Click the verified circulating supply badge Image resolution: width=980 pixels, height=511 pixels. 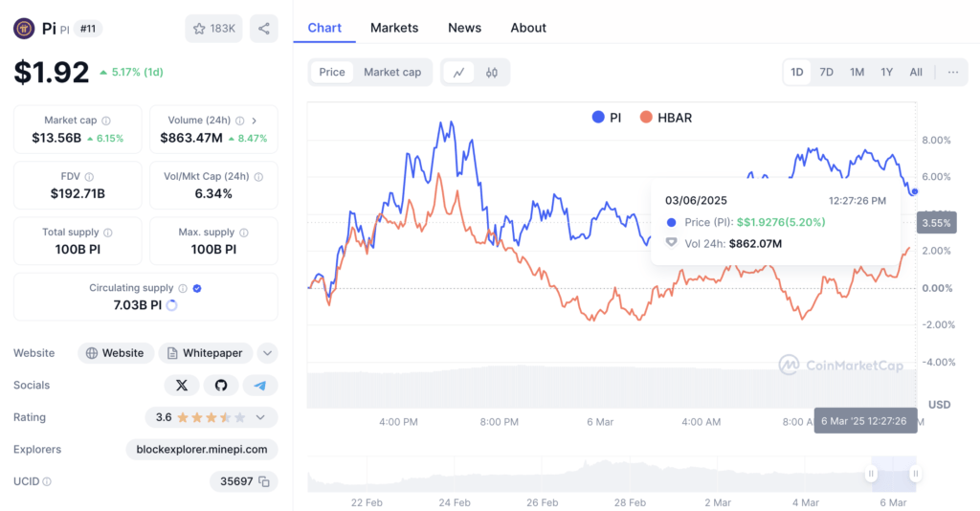click(x=197, y=288)
